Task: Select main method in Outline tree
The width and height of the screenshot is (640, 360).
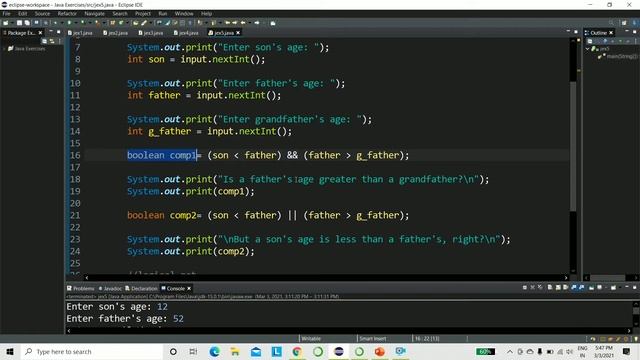Action: point(617,56)
